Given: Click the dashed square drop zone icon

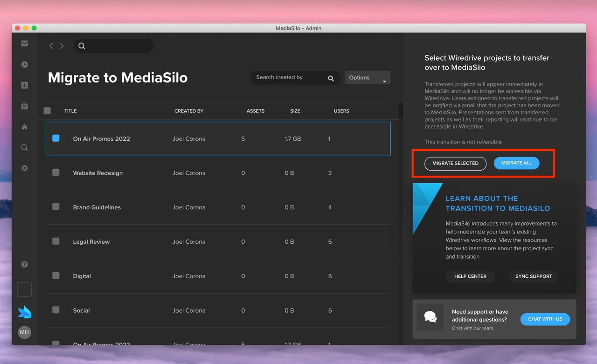Looking at the screenshot, I should 24,289.
